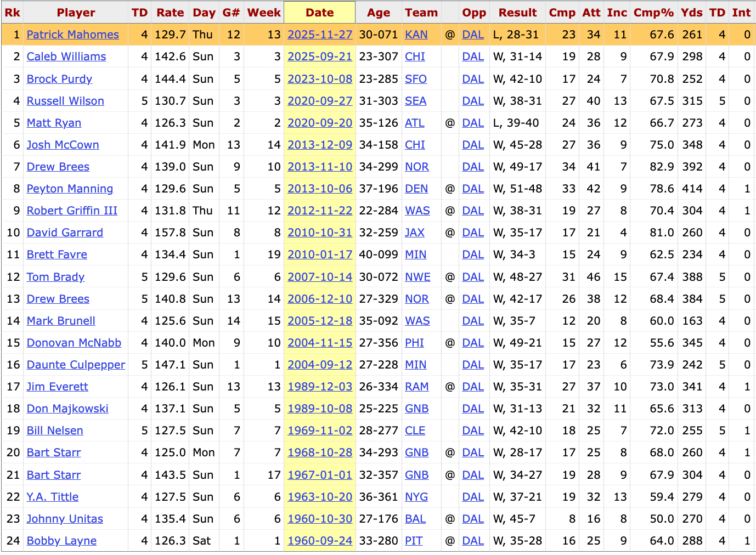Open Bobby Layne player link

pos(61,541)
